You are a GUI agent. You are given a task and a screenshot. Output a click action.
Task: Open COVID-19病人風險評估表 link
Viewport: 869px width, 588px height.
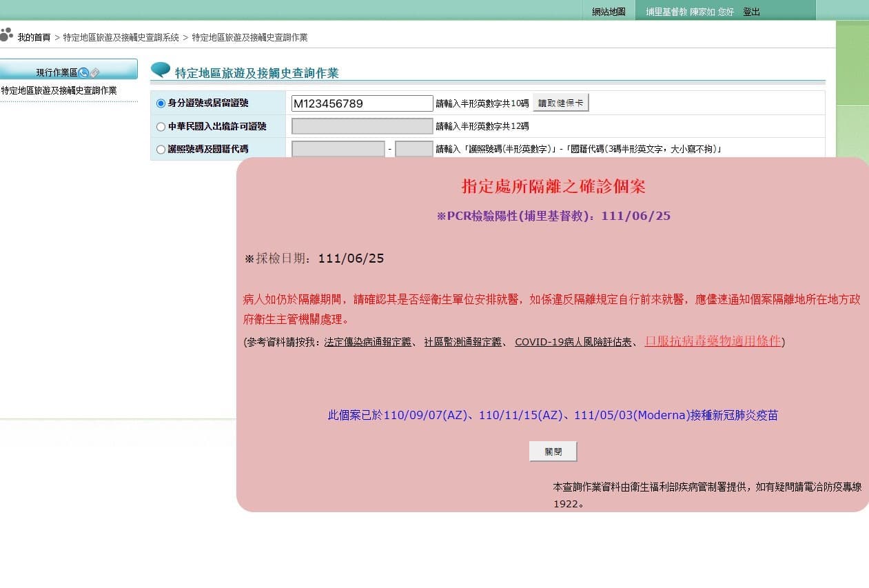pos(573,342)
